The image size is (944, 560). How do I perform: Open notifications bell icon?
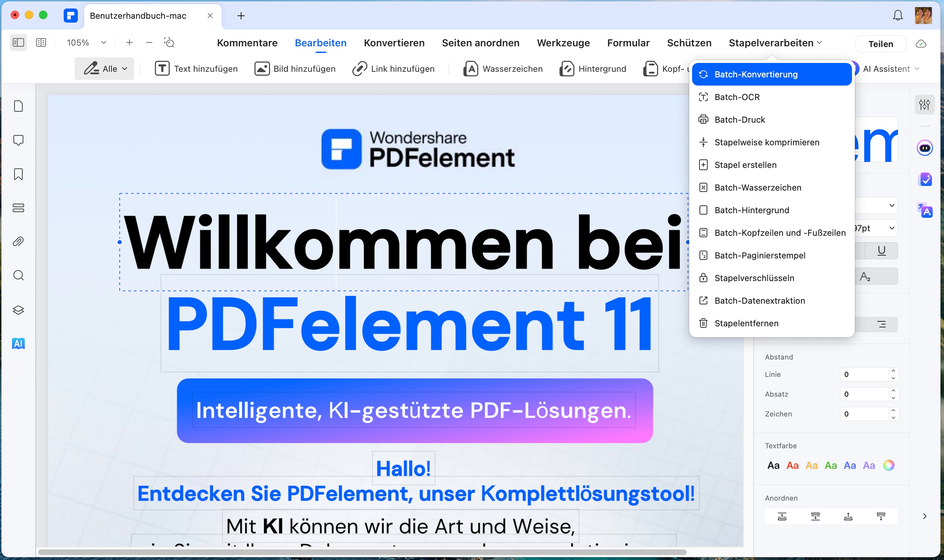[x=898, y=16]
